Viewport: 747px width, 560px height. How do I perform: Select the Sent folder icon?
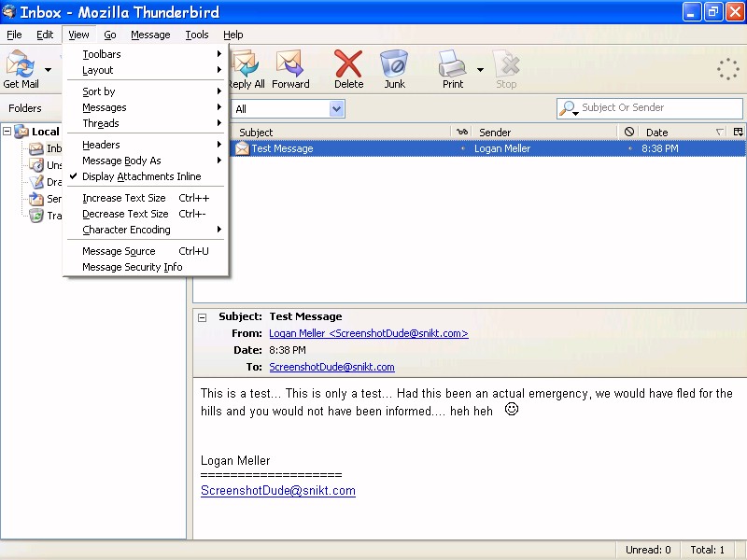[x=36, y=199]
